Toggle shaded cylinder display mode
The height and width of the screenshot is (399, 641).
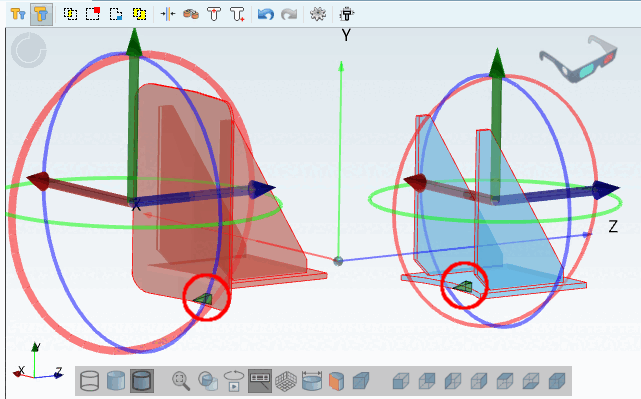tap(116, 381)
